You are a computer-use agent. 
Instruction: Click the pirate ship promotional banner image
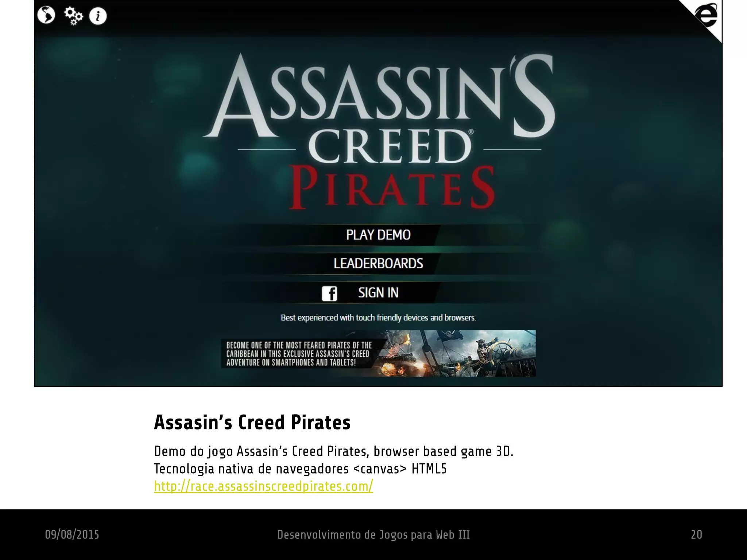click(x=378, y=353)
